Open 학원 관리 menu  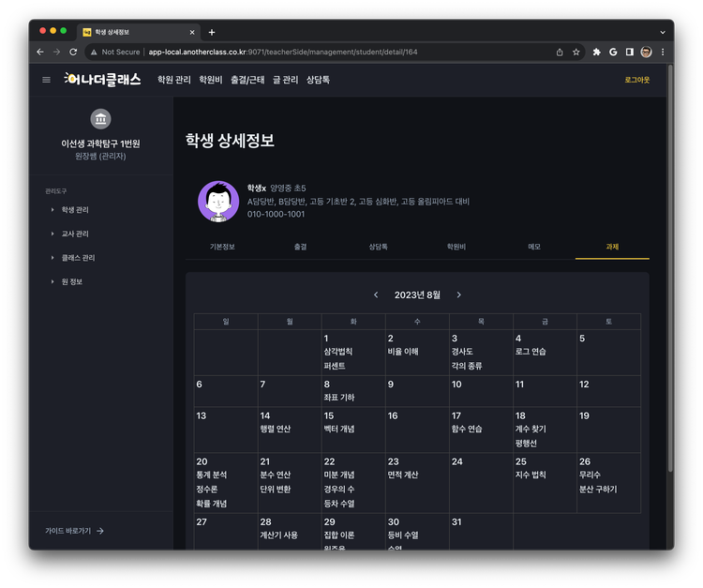click(174, 80)
